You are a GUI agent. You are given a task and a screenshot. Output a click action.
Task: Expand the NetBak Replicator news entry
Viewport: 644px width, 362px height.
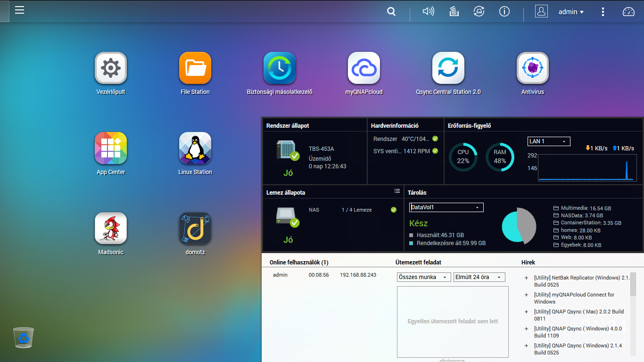coord(527,278)
